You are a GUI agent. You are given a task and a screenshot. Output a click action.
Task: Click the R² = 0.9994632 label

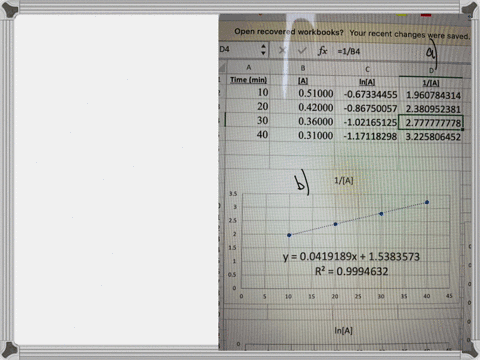click(351, 271)
